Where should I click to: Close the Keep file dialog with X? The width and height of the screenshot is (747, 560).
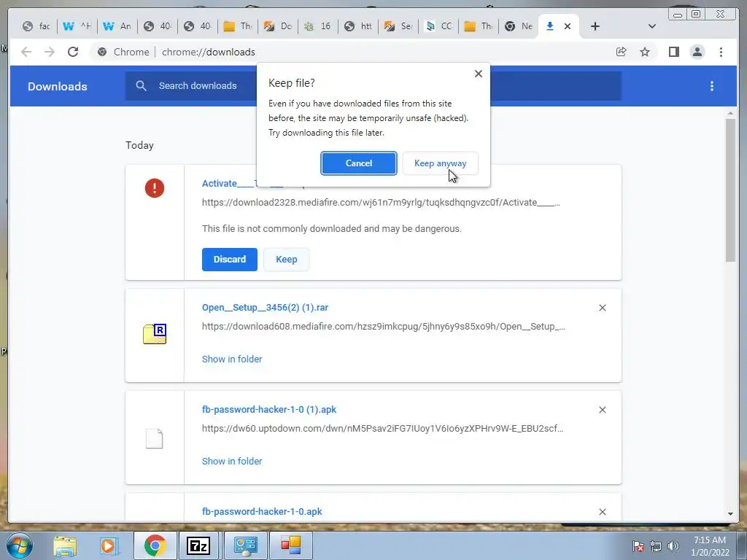pyautogui.click(x=479, y=74)
